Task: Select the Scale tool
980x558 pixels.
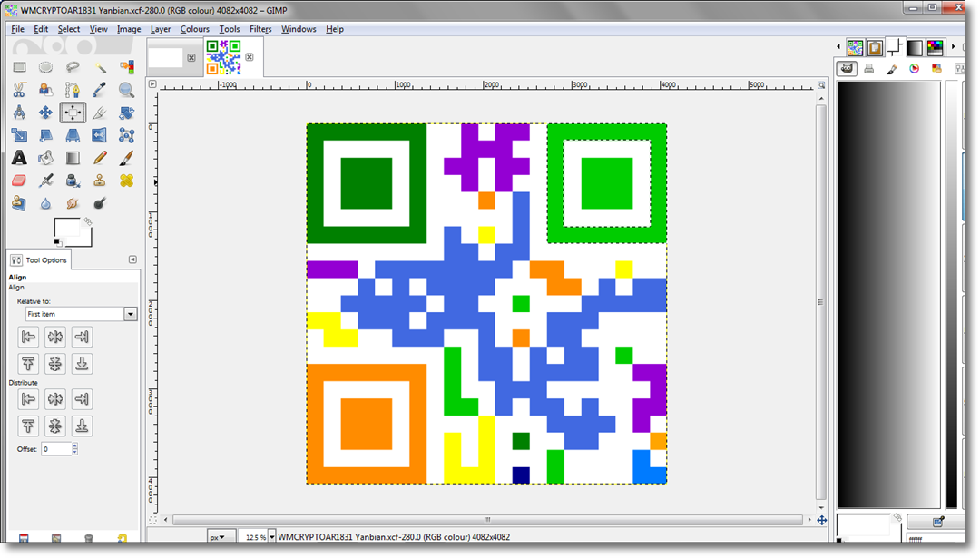Action: (x=19, y=135)
